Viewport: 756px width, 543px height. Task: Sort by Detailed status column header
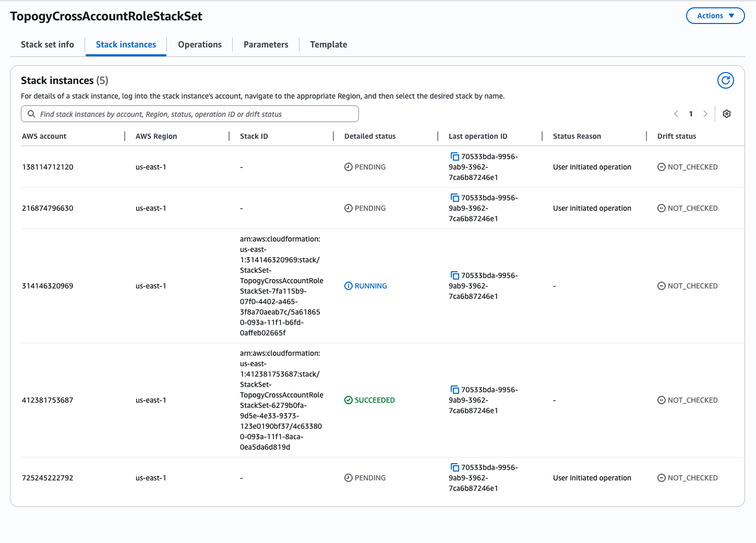tap(370, 136)
